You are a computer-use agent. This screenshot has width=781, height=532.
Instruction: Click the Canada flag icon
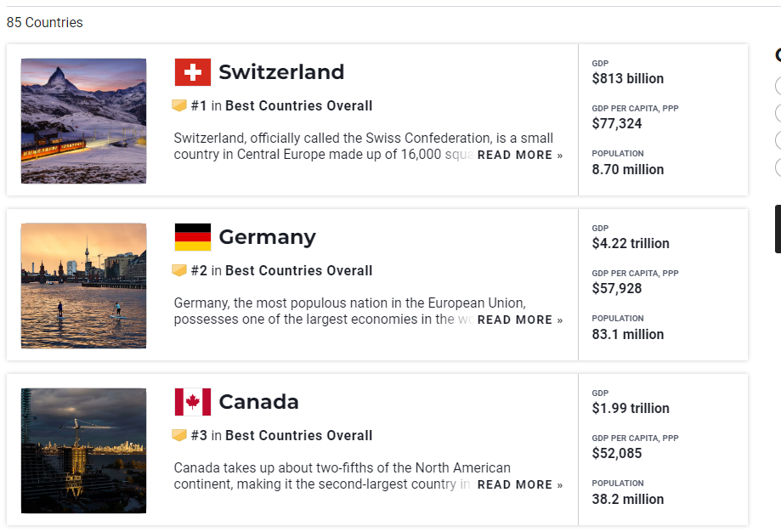193,402
